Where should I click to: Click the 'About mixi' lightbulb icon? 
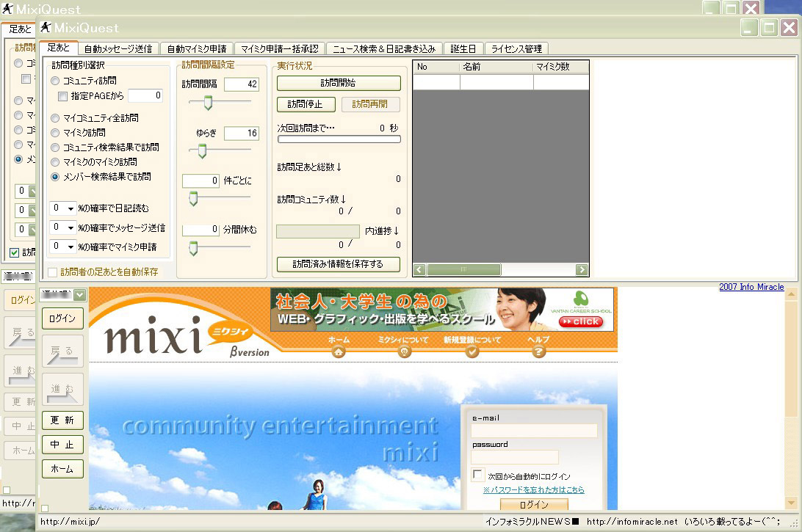pyautogui.click(x=405, y=351)
